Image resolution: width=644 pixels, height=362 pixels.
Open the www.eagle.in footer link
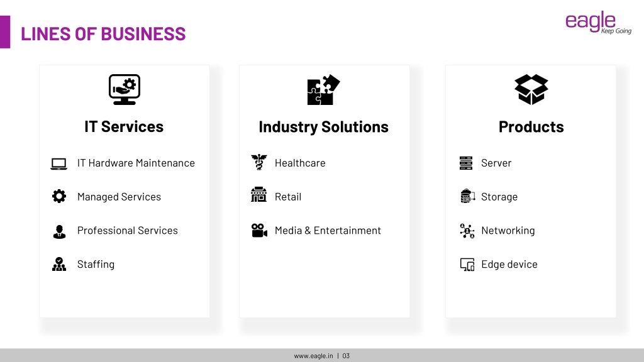[x=313, y=356]
